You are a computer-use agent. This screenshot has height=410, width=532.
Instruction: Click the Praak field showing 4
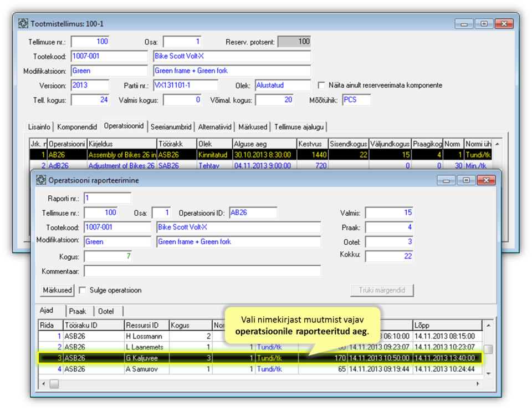389,227
